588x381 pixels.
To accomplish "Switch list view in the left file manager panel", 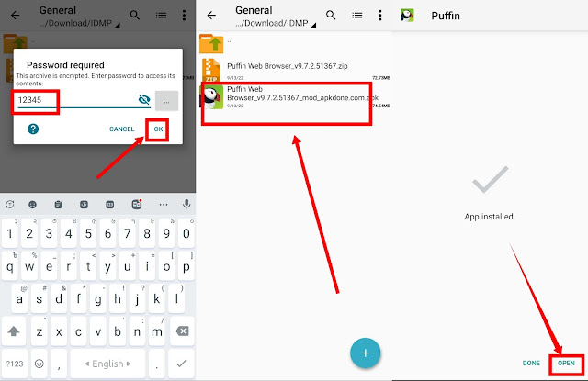I will pyautogui.click(x=162, y=16).
